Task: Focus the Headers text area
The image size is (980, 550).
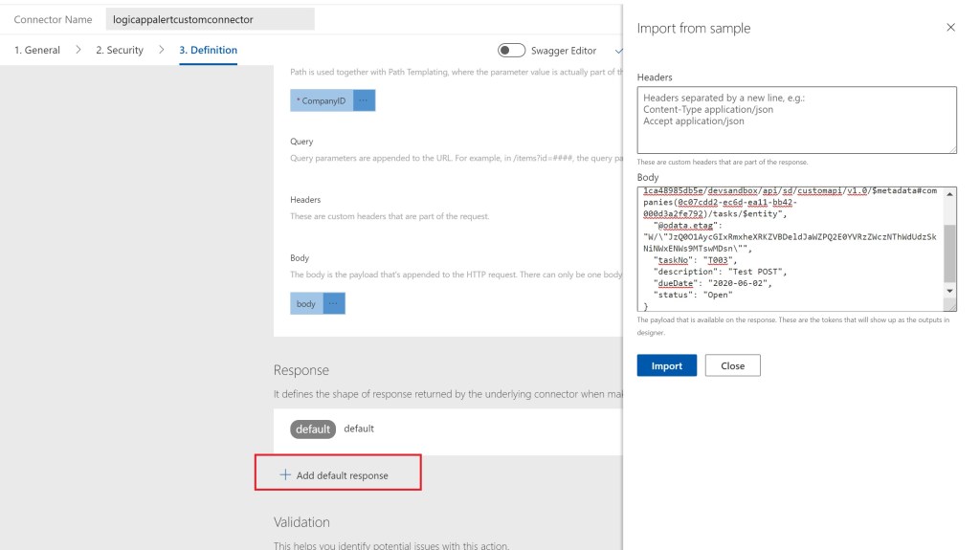Action: pos(796,120)
